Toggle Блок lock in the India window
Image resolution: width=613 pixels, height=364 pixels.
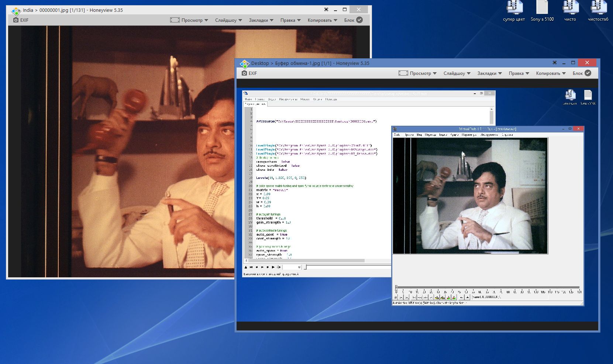click(x=354, y=20)
